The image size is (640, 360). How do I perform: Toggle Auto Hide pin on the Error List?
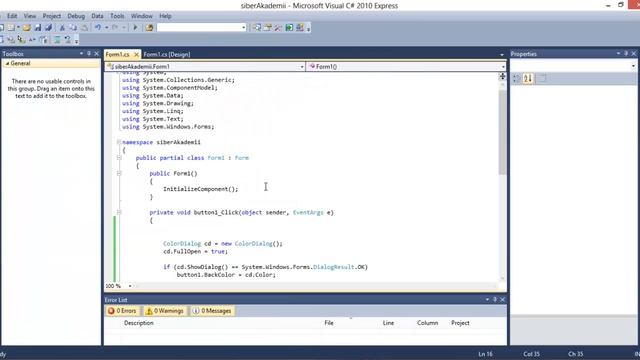click(x=495, y=300)
